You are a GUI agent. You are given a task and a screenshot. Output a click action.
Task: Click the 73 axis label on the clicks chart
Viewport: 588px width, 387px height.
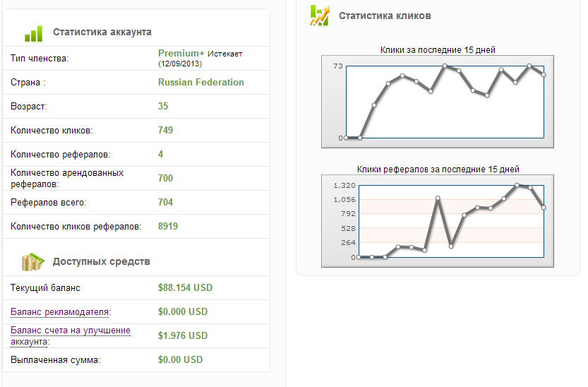click(x=338, y=66)
